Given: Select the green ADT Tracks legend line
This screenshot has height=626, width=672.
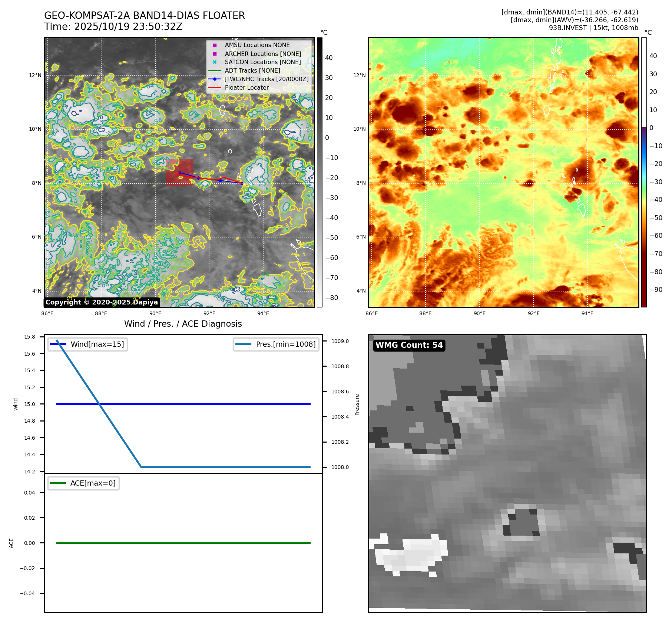Looking at the screenshot, I should click(x=215, y=71).
